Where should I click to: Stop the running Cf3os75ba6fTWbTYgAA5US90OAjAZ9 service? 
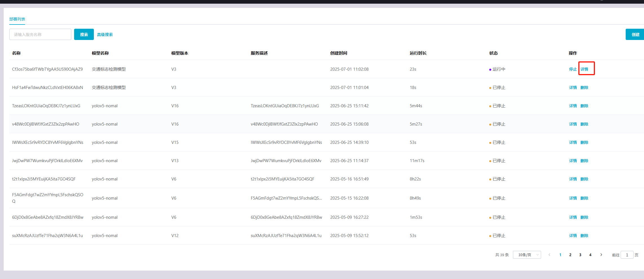click(573, 69)
